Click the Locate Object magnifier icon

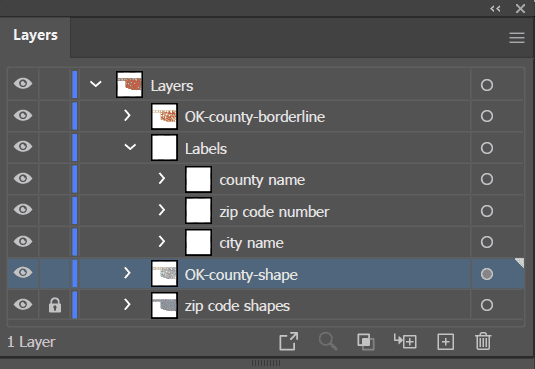328,341
